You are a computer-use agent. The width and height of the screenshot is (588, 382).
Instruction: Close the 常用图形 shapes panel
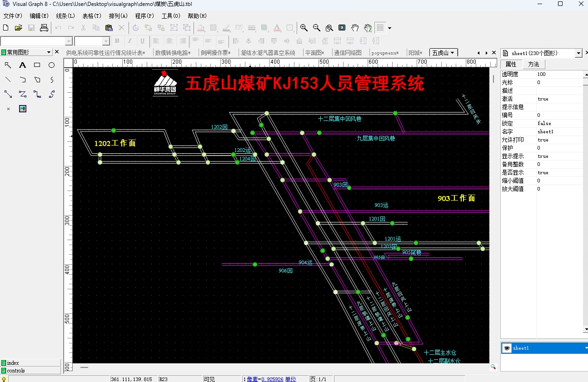pos(57,52)
